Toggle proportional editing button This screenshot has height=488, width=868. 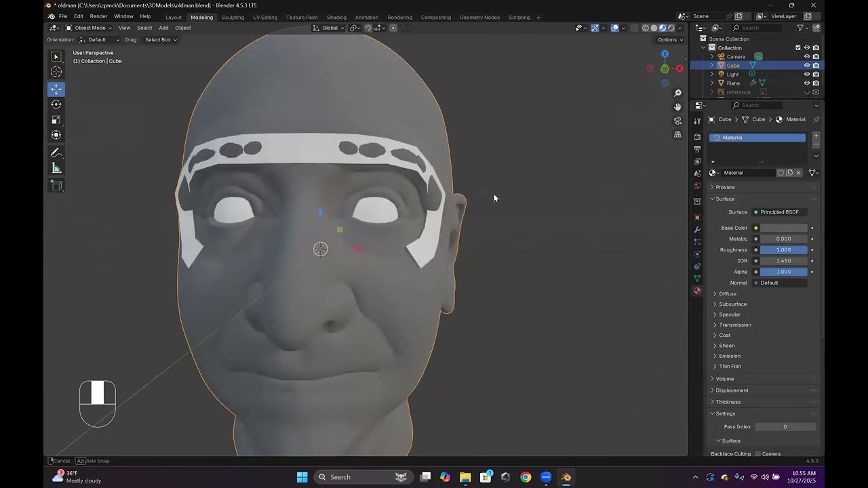(x=393, y=28)
